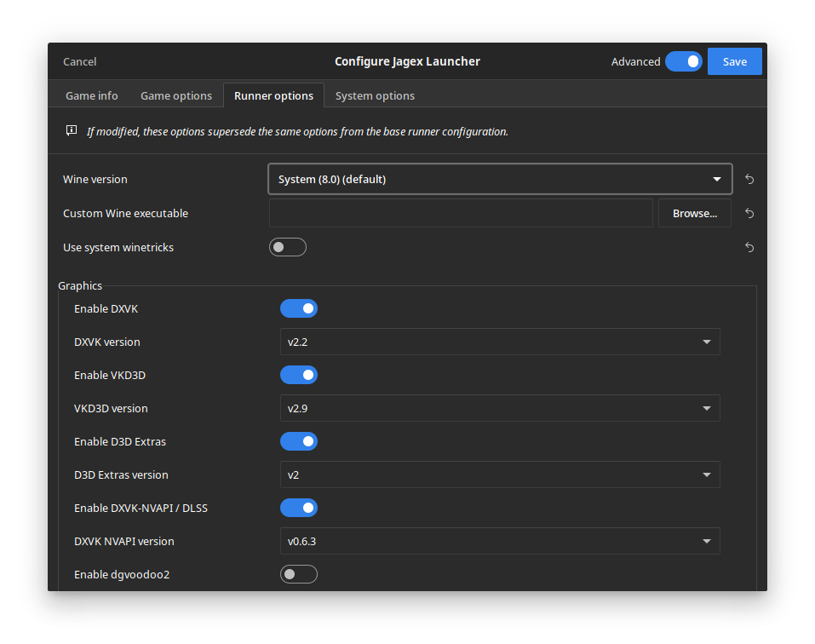The height and width of the screenshot is (644, 815).
Task: Focus the Custom Wine executable text field
Action: coord(461,213)
